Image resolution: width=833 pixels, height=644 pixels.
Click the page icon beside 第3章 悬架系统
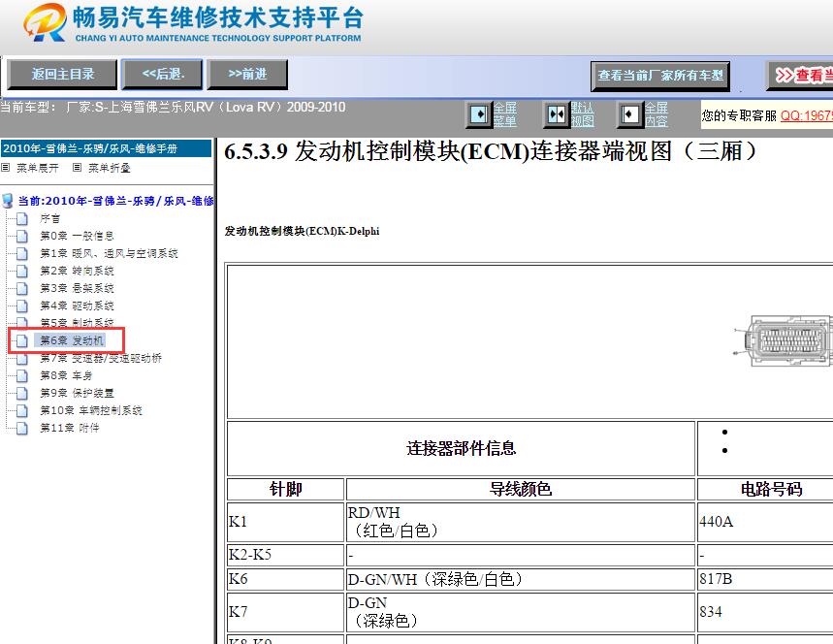tap(22, 288)
